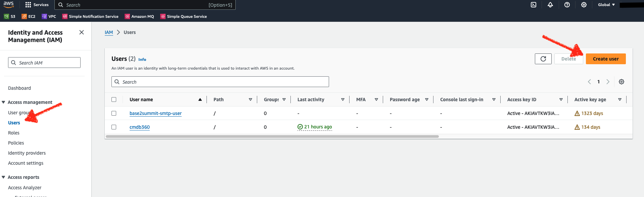Click the top bar settings gear
The height and width of the screenshot is (197, 644).
584,5
